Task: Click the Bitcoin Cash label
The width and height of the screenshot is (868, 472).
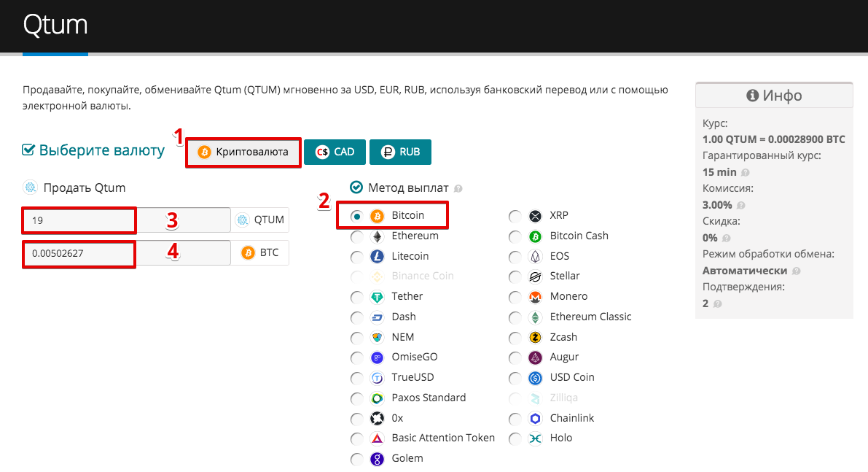Action: pyautogui.click(x=579, y=236)
